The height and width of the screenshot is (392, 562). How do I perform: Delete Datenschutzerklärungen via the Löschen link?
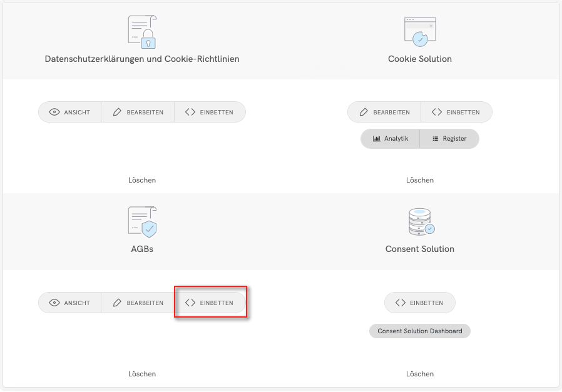142,180
